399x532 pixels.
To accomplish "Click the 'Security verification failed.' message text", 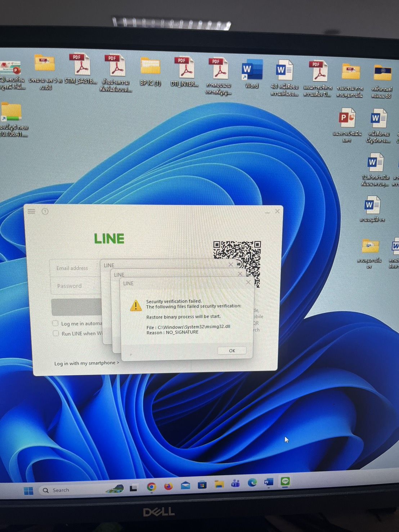I will [x=174, y=301].
